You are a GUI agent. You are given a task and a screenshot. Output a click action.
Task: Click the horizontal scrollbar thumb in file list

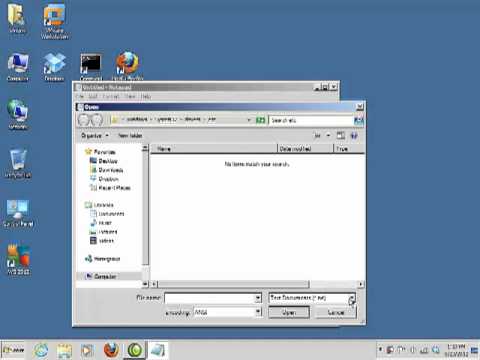233,284
